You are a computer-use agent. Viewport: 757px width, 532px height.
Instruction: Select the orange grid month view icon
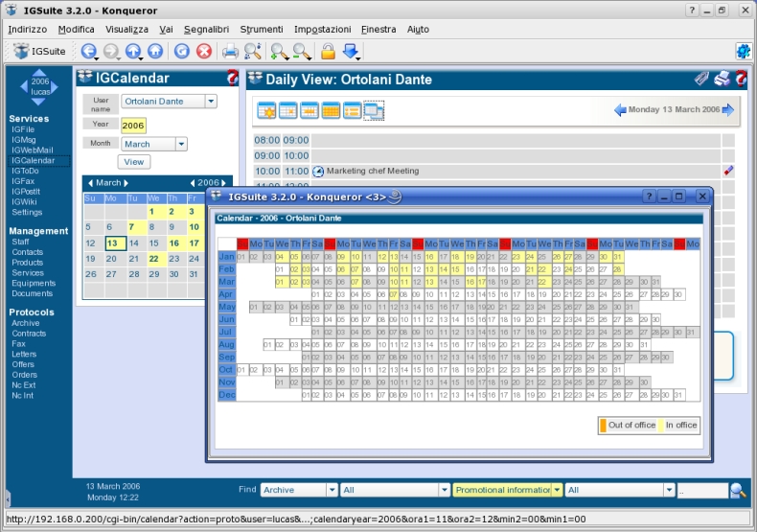[x=331, y=110]
